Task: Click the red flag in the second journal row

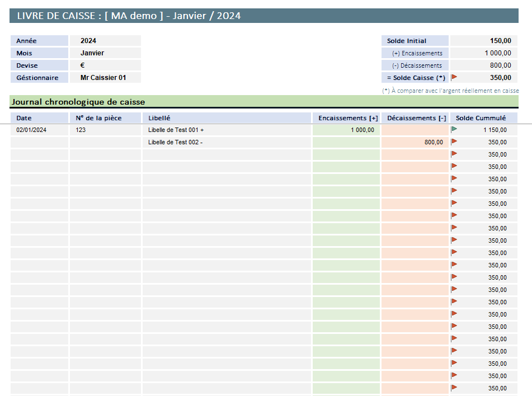Action: point(454,142)
